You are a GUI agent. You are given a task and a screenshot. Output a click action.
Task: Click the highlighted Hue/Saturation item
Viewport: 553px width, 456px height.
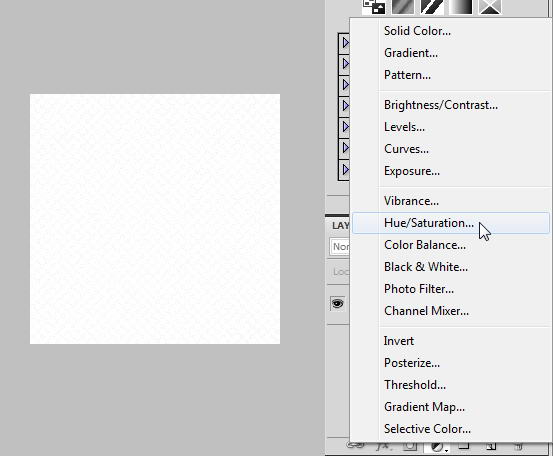click(x=451, y=223)
